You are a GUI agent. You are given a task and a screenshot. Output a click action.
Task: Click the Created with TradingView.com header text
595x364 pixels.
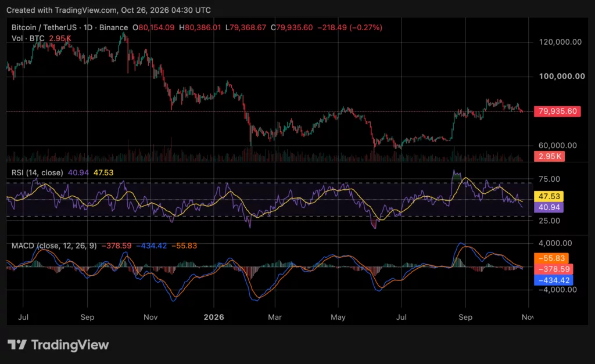pyautogui.click(x=109, y=10)
